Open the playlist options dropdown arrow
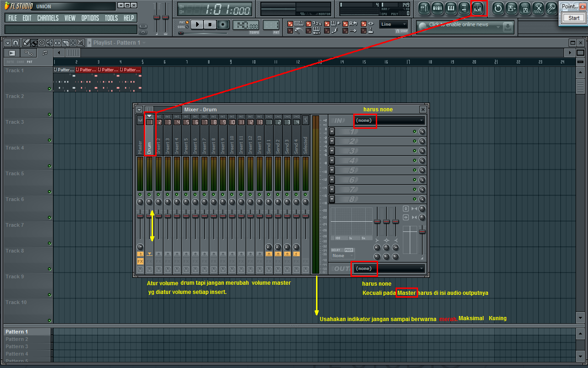 pos(8,43)
